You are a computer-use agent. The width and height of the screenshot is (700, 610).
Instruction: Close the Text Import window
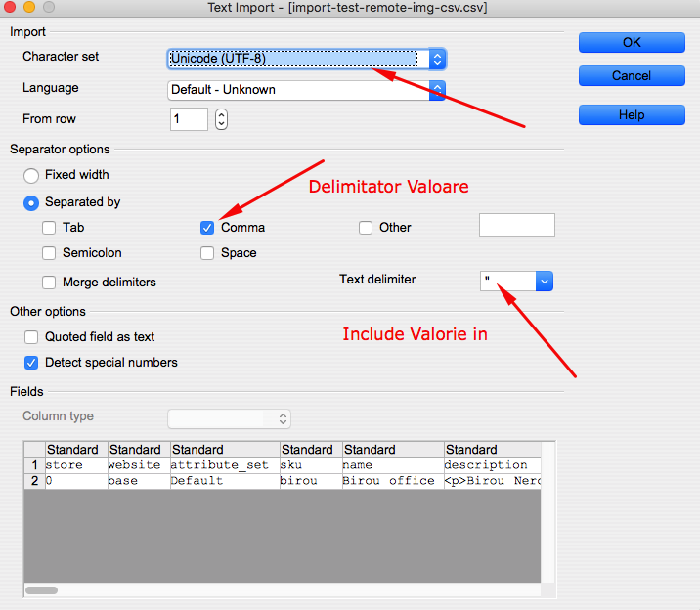coord(10,7)
